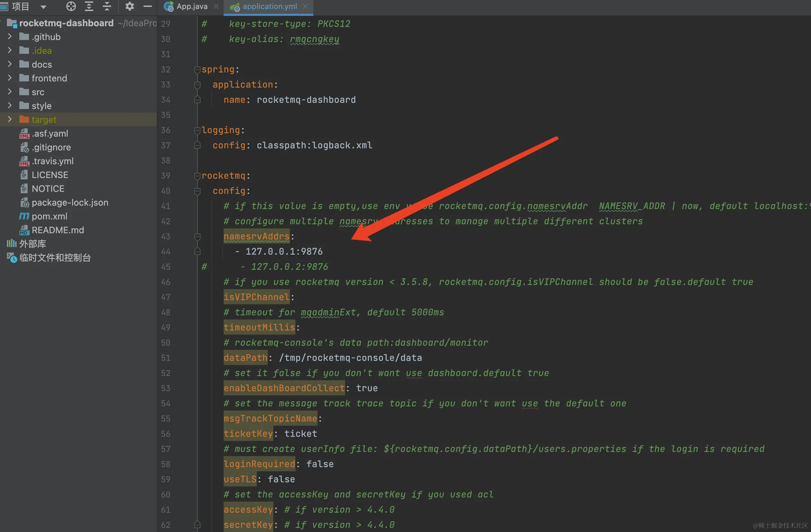
Task: Click line number 53 in gutter
Action: pos(166,388)
